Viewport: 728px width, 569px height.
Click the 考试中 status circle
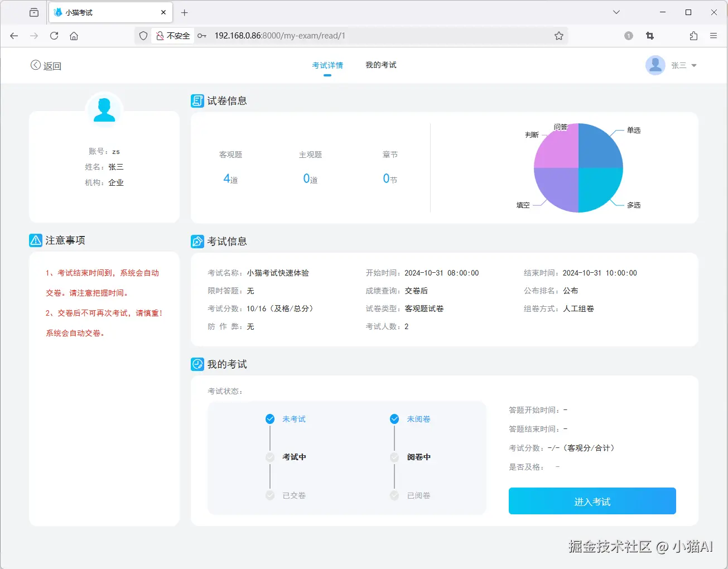(269, 457)
